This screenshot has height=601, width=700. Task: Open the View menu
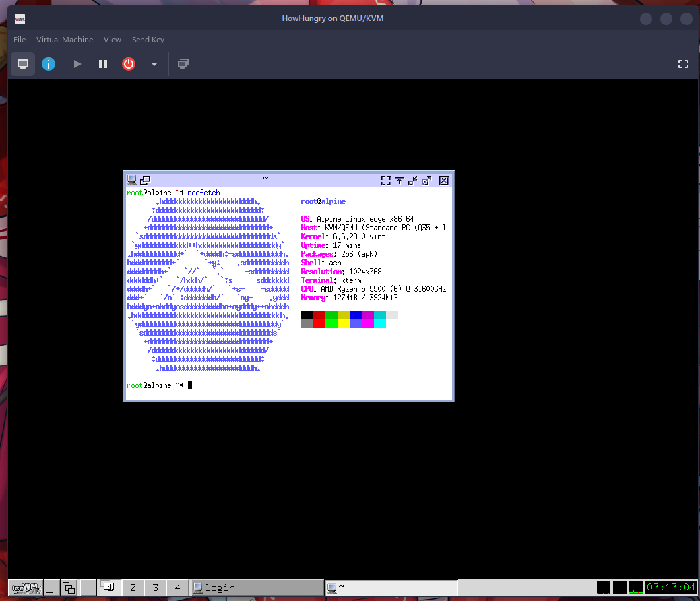point(112,40)
